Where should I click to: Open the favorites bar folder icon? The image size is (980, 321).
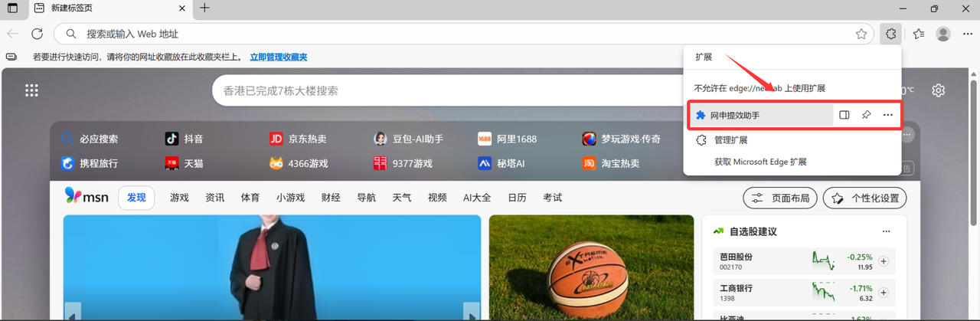click(x=11, y=57)
